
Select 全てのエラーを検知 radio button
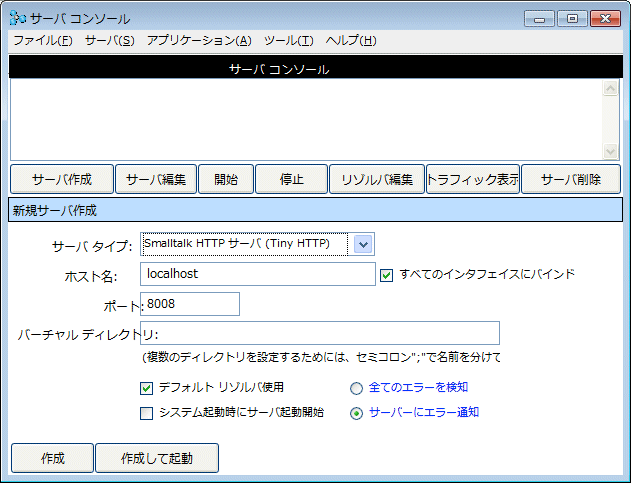(x=356, y=388)
